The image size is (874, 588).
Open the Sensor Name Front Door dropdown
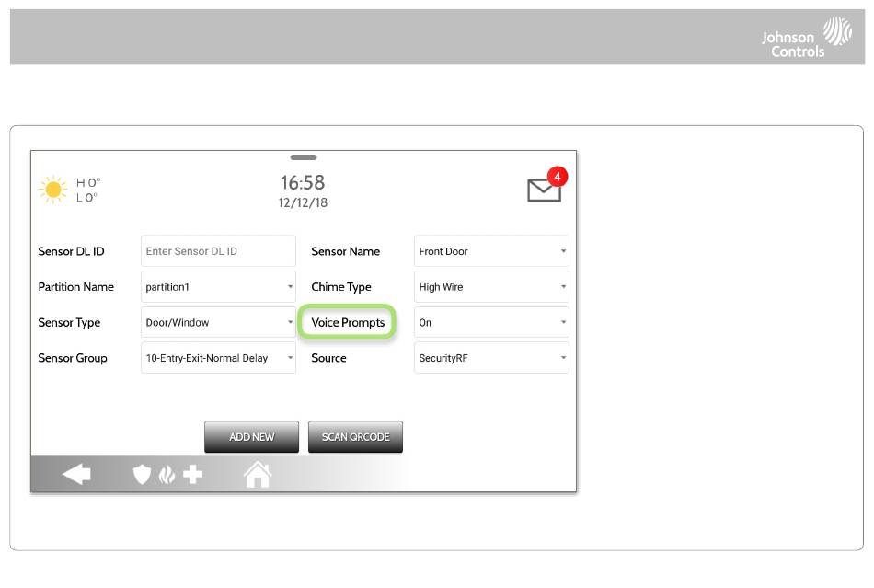(x=491, y=251)
